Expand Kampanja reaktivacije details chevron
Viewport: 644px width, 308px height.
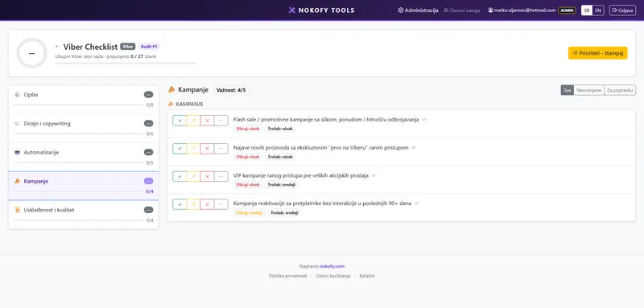416,203
